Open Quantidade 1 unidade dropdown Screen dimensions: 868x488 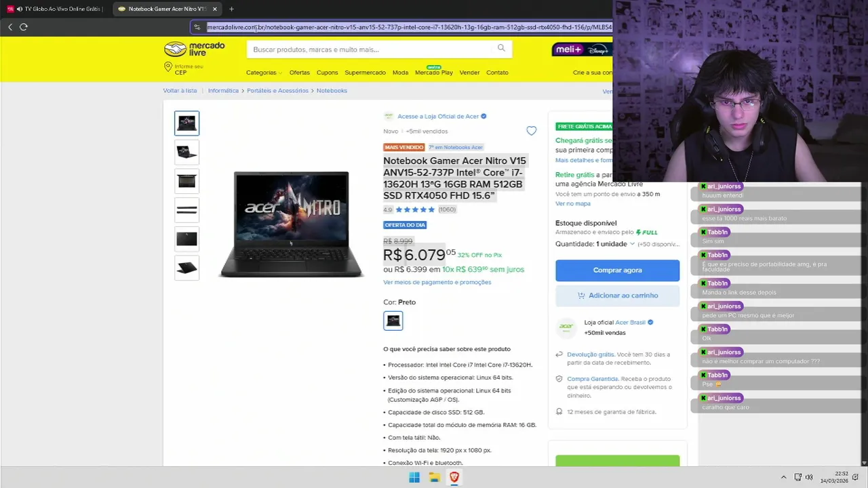click(x=595, y=244)
